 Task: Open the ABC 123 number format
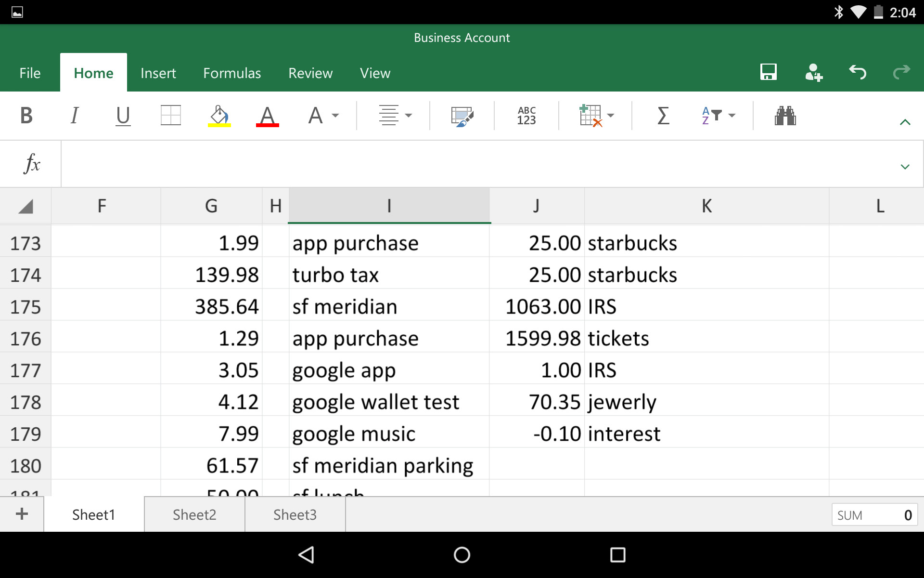[526, 116]
